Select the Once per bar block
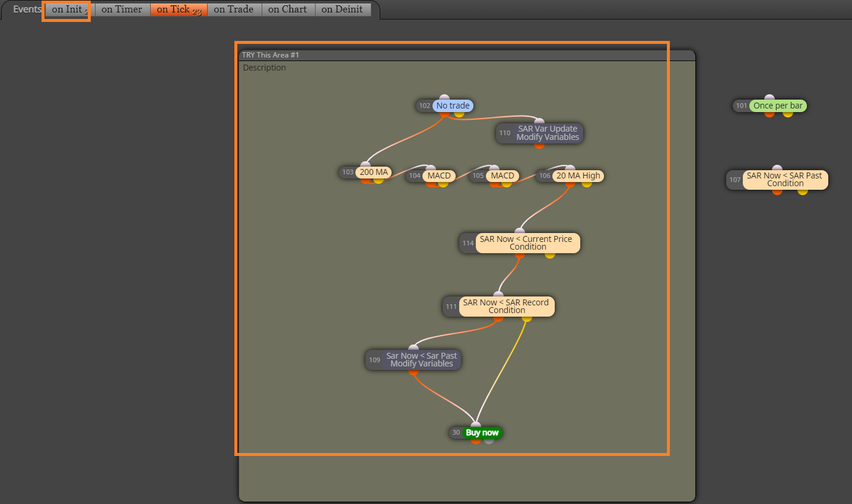 778,106
